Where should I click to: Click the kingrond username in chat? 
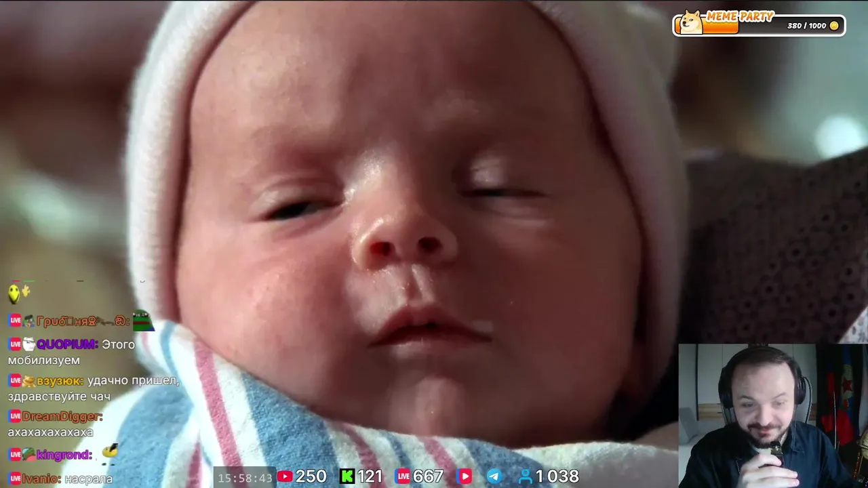point(64,454)
